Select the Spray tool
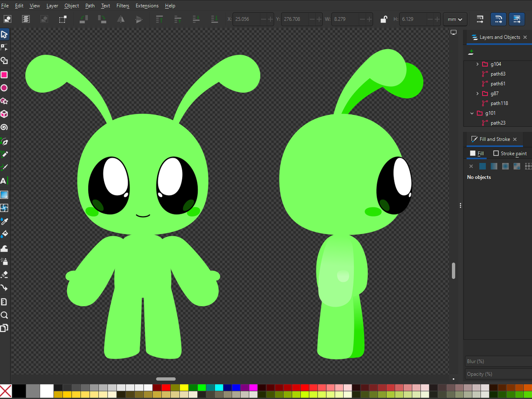532x399 pixels. coord(4,261)
